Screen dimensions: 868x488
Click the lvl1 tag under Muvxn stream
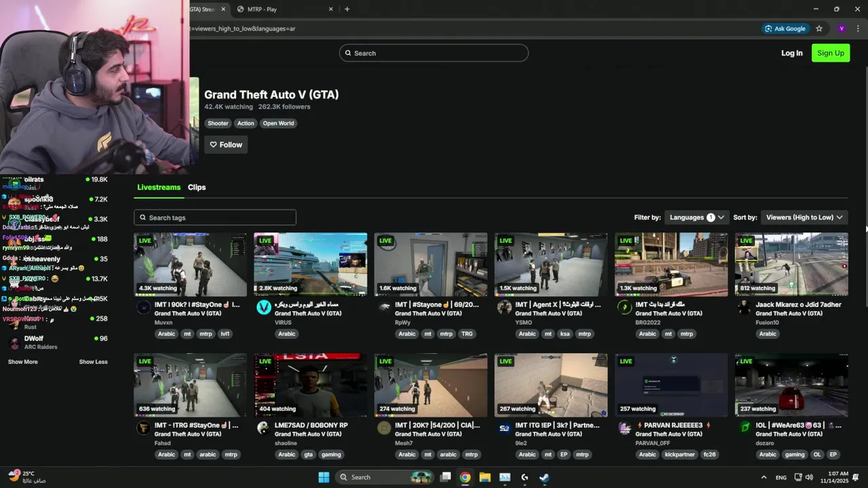(x=225, y=333)
